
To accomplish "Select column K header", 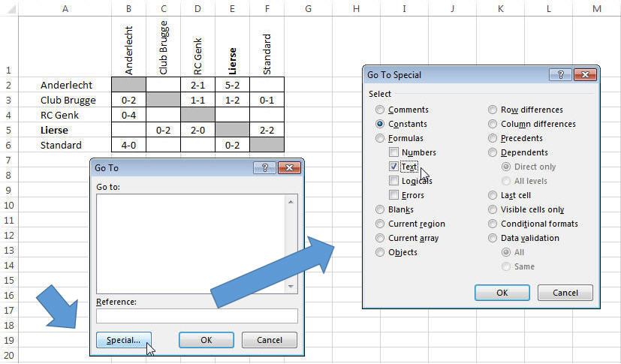I will (x=501, y=8).
